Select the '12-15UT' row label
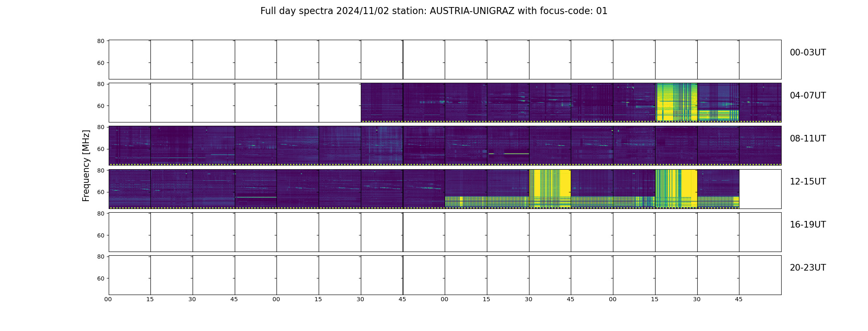The height and width of the screenshot is (331, 868). coord(808,182)
